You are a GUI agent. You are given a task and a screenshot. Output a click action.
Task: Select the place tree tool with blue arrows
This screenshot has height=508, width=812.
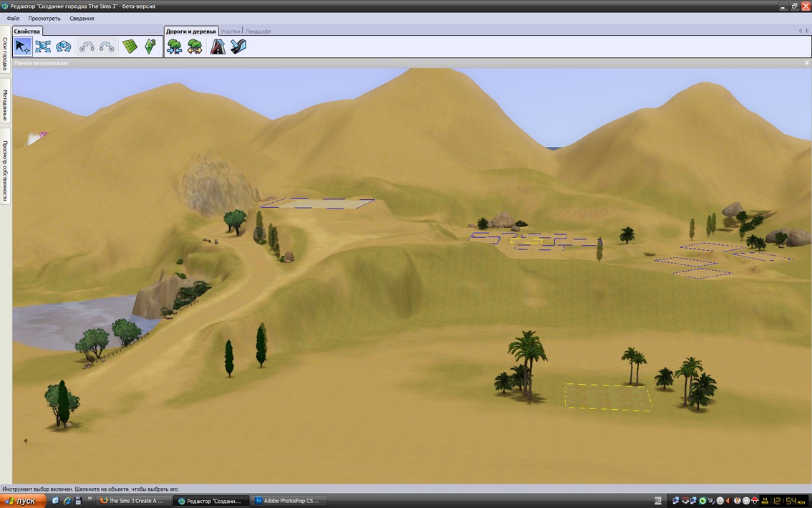pyautogui.click(x=175, y=47)
